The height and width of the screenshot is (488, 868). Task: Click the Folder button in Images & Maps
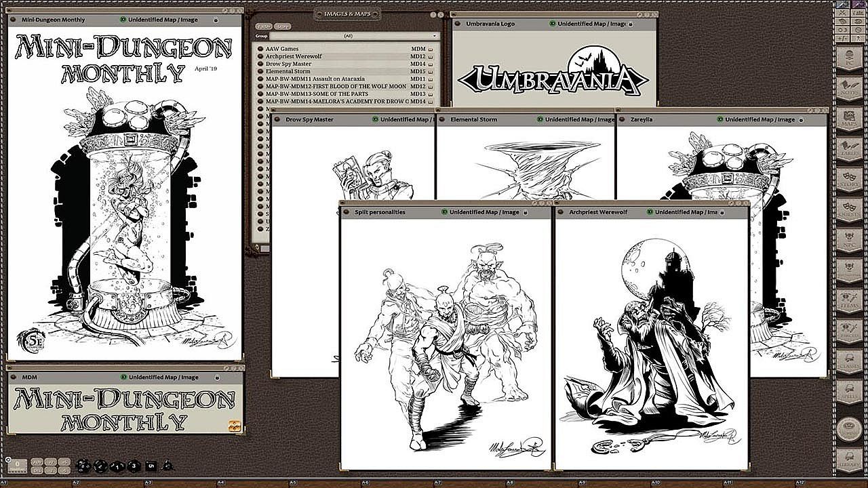click(x=264, y=26)
